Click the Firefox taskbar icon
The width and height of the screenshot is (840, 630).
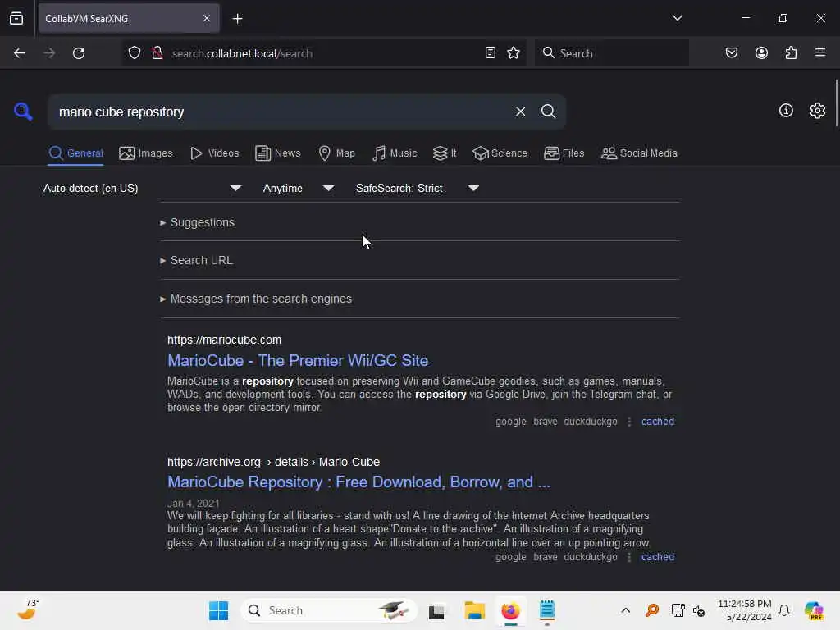510,610
